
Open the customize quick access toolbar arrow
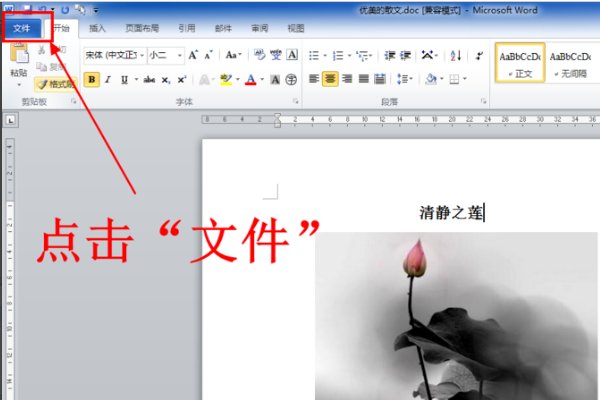click(x=96, y=10)
